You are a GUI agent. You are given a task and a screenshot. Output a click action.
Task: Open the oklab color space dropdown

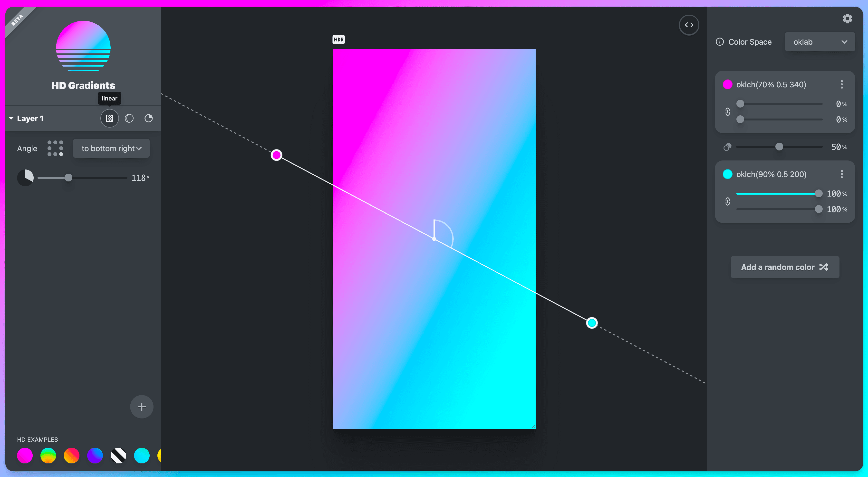point(820,42)
